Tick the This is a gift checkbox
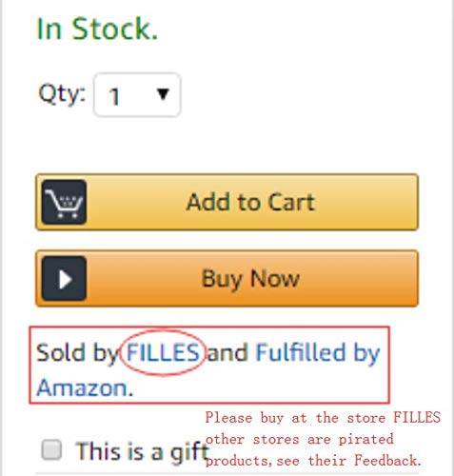Screen dimensions: 454x476 pos(51,449)
